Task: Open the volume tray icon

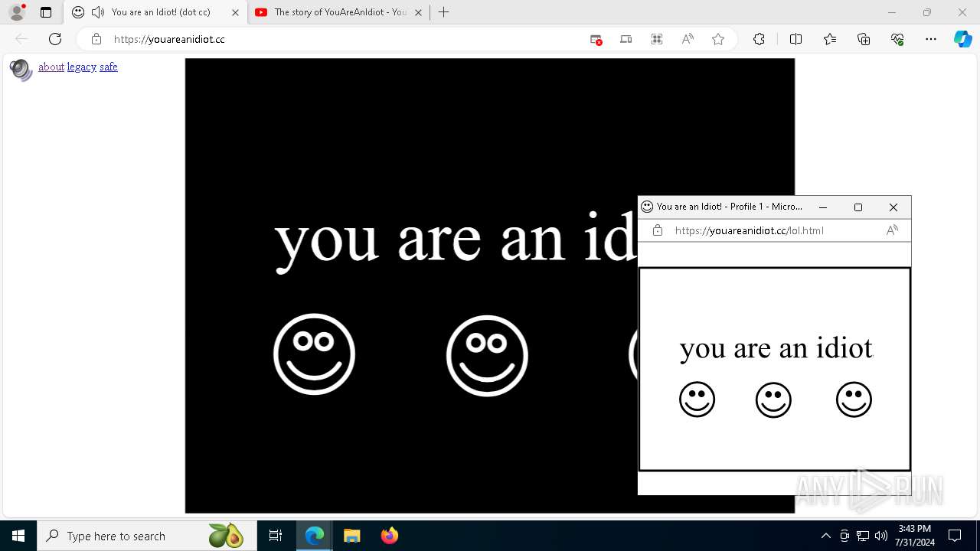Action: click(x=881, y=536)
